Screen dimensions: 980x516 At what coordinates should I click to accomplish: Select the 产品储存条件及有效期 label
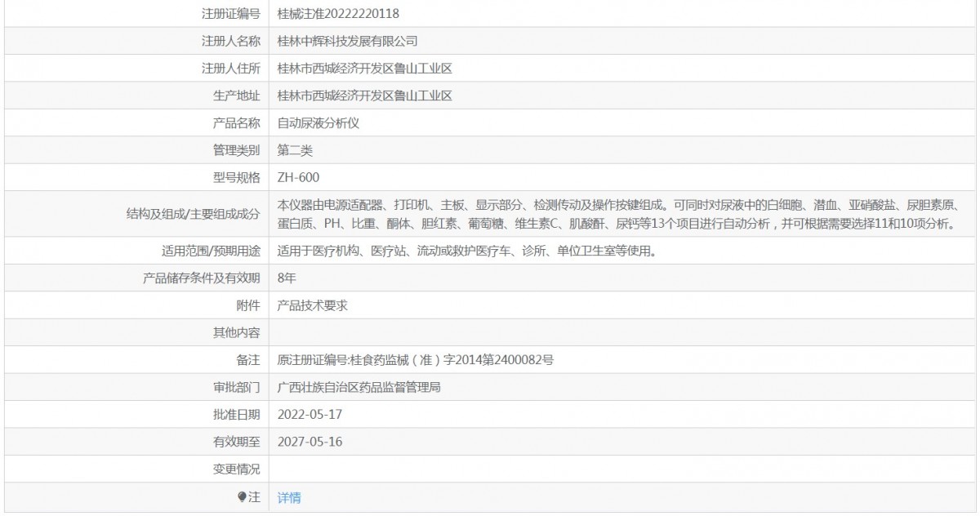[x=202, y=278]
